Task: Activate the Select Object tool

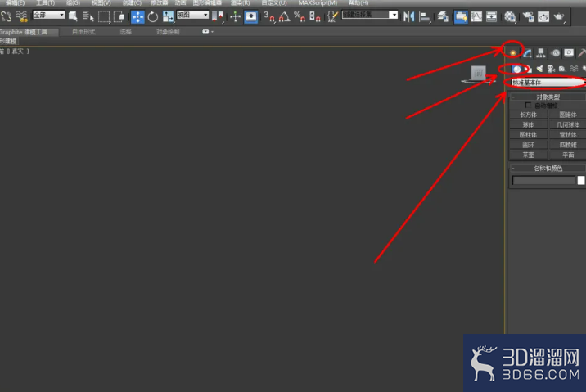Action: tap(74, 16)
